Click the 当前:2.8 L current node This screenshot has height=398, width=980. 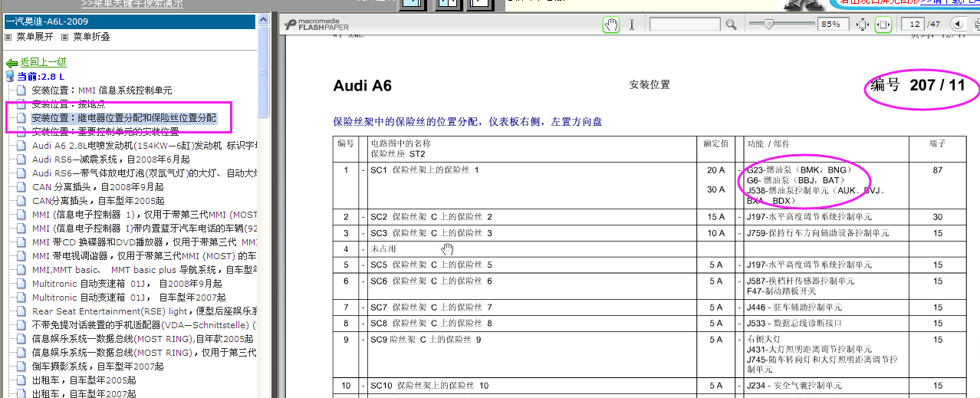click(x=41, y=77)
